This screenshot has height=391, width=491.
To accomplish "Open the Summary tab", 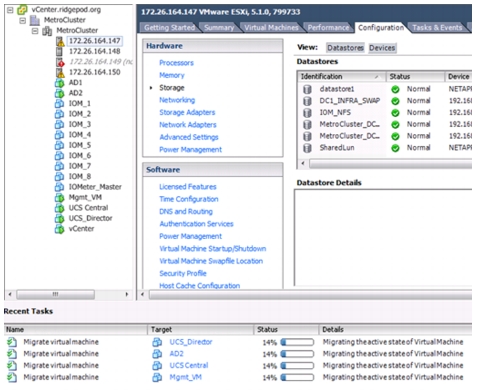I will pos(219,28).
